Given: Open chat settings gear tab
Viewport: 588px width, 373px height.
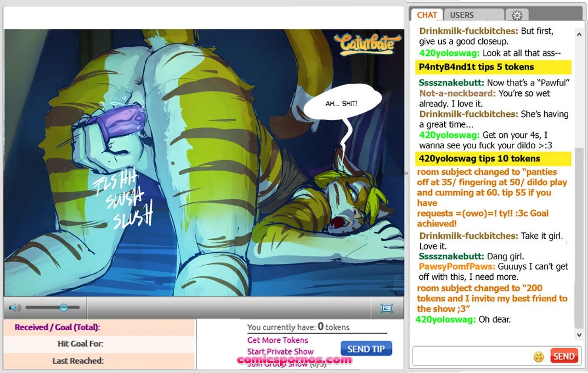Looking at the screenshot, I should coord(517,15).
